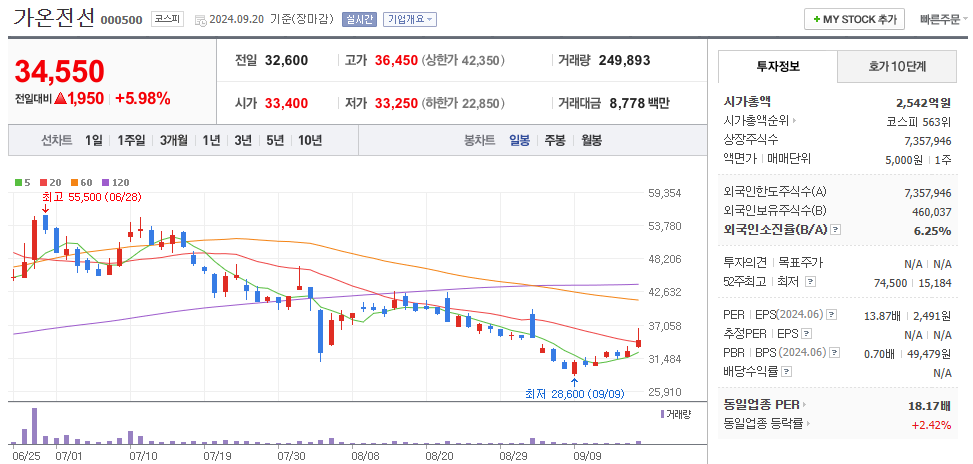
Task: Click the 전일 value 32,600
Action: click(x=286, y=61)
